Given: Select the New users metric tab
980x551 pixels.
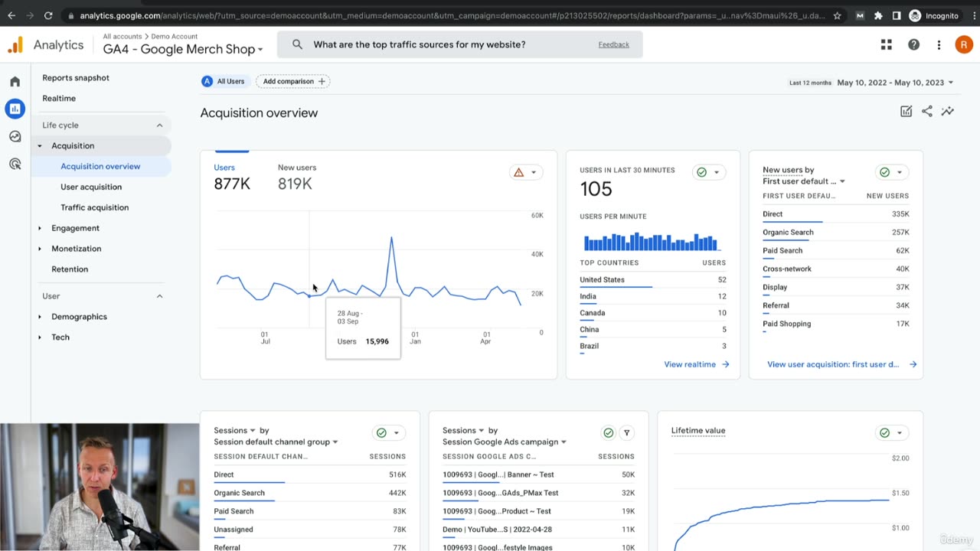Looking at the screenshot, I should 297,176.
